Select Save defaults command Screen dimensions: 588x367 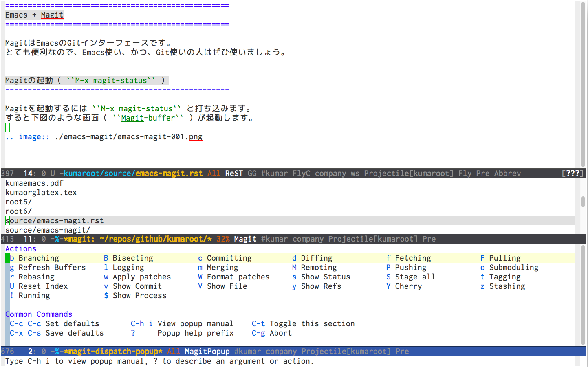pos(57,333)
